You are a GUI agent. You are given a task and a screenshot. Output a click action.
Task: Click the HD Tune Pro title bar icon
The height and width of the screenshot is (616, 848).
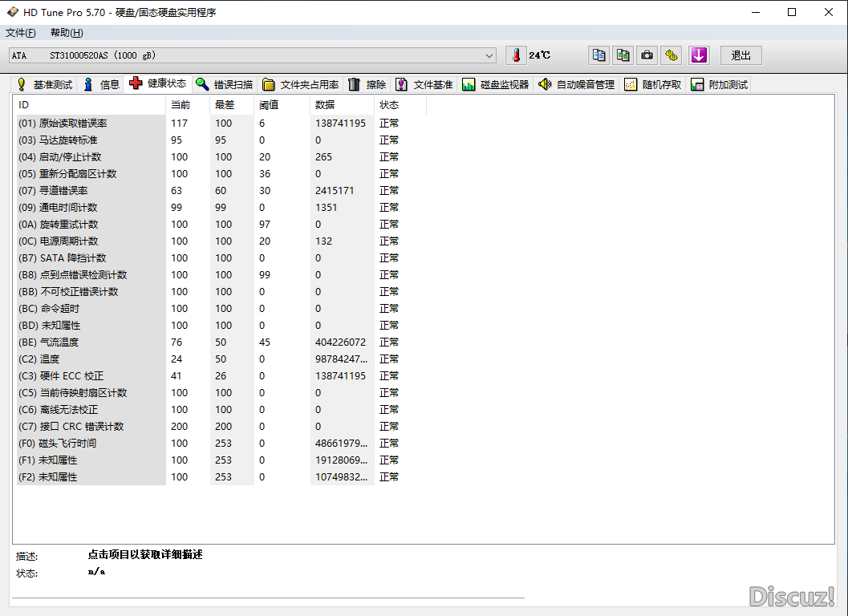12,12
